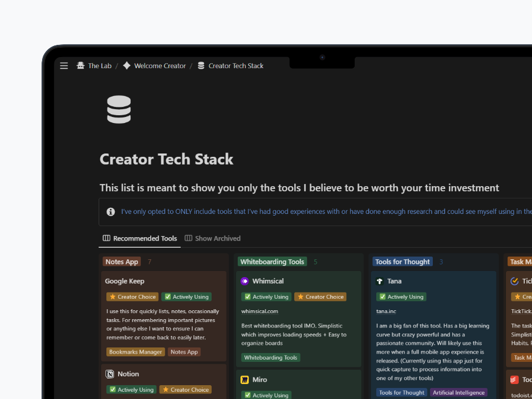Screen dimensions: 532x399
Task: Click the star icon on Whimsical's Creator Choice tag
Action: tap(300, 297)
